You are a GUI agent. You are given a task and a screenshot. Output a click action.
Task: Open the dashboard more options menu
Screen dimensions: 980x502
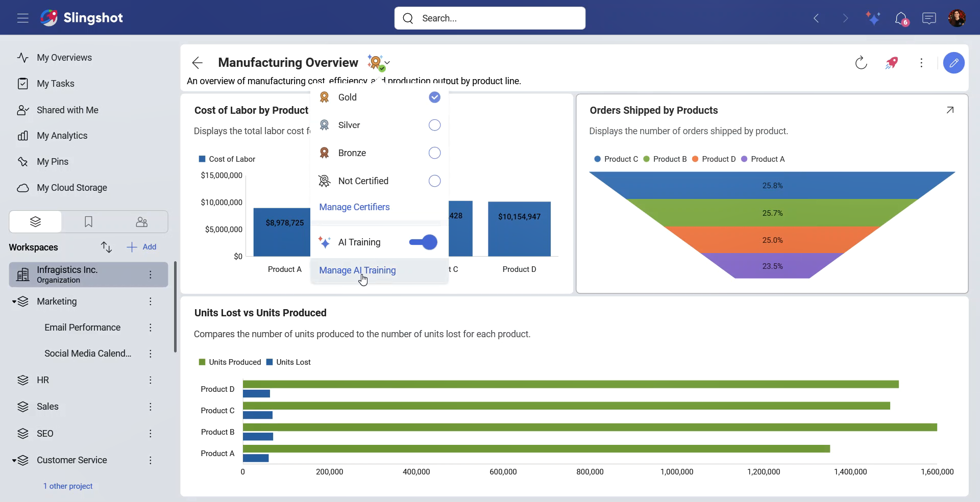coord(921,63)
